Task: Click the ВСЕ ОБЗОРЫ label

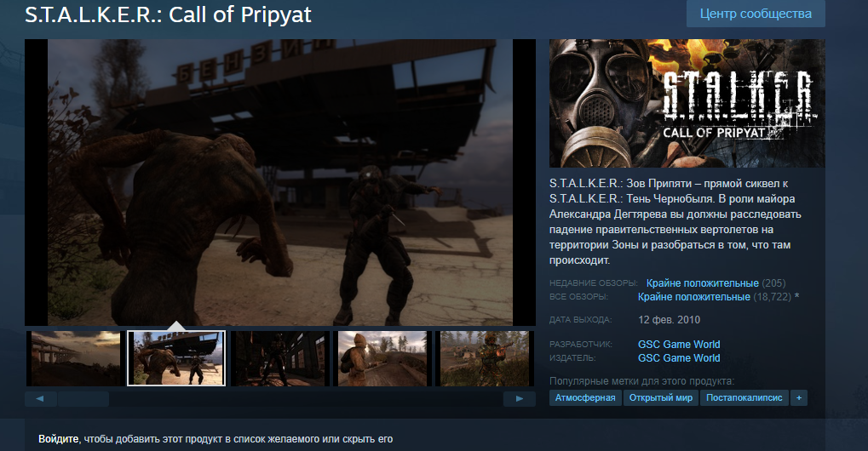Action: coord(578,297)
